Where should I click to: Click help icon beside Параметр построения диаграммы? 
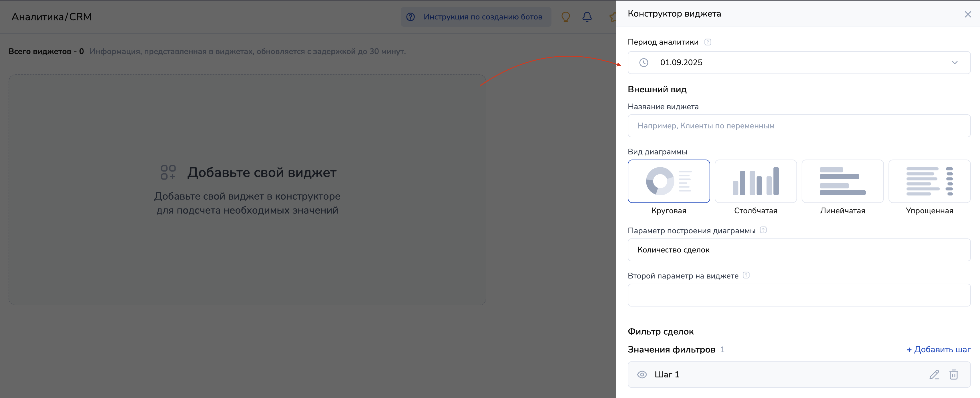point(763,230)
